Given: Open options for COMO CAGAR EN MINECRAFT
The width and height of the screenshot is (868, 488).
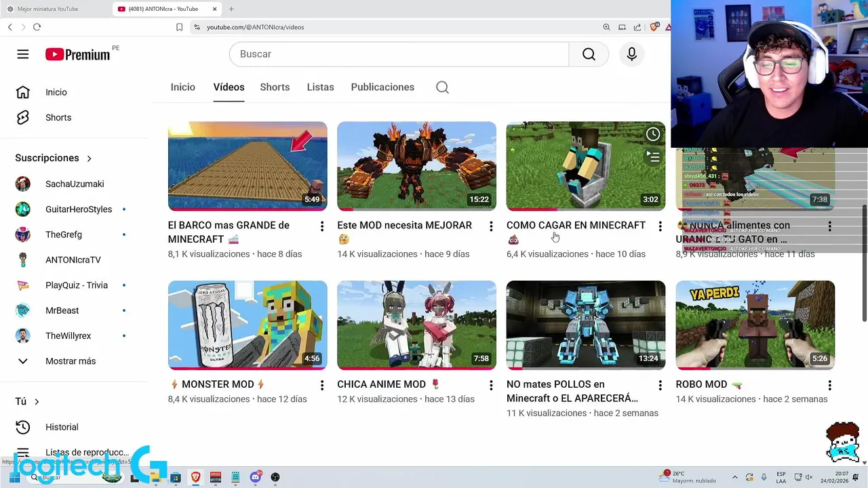Looking at the screenshot, I should coord(660,226).
